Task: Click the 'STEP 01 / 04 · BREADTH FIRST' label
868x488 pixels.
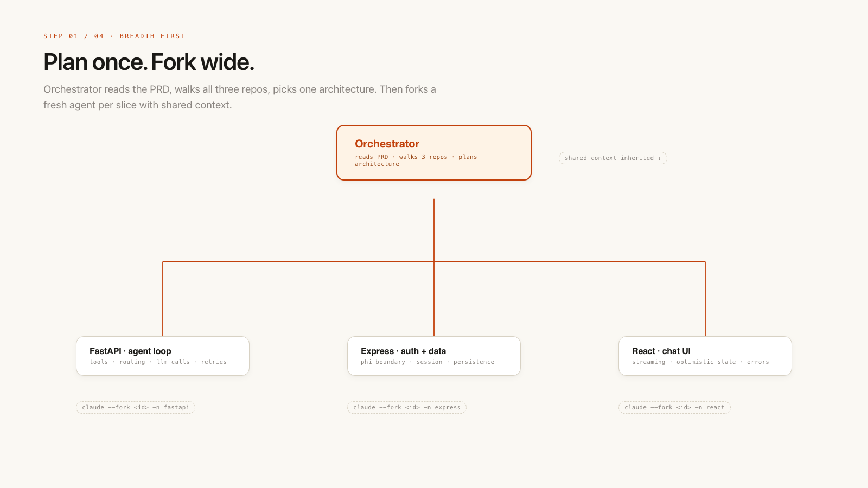Action: pos(114,36)
